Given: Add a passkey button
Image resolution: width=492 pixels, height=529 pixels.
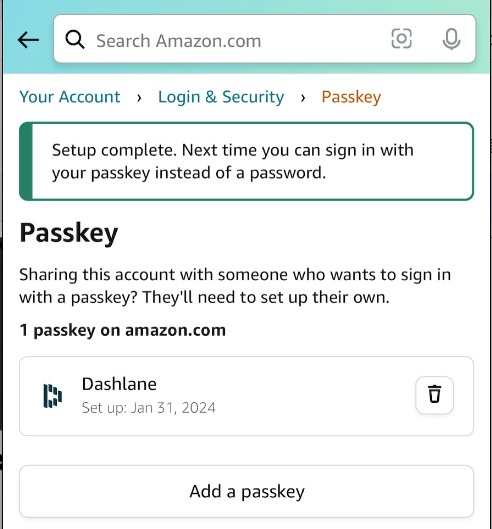Looking at the screenshot, I should click(x=247, y=491).
